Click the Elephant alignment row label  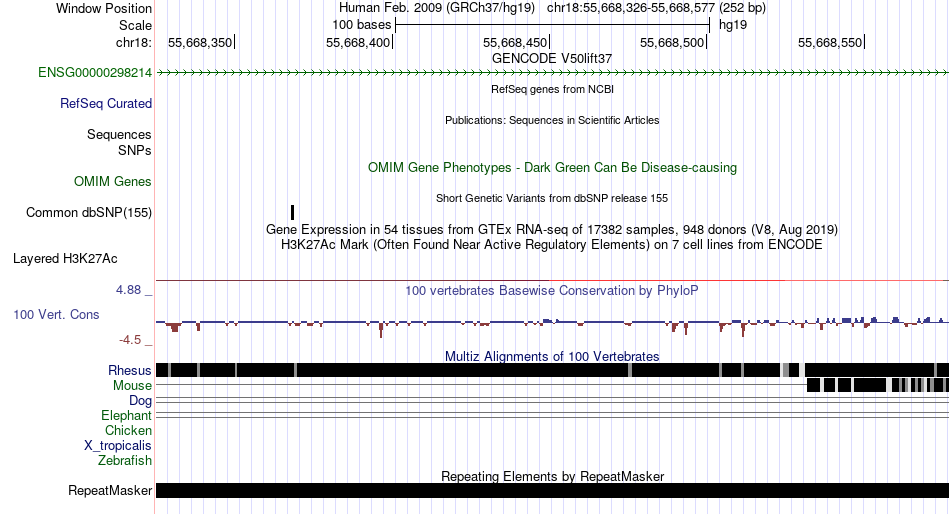pos(126,416)
